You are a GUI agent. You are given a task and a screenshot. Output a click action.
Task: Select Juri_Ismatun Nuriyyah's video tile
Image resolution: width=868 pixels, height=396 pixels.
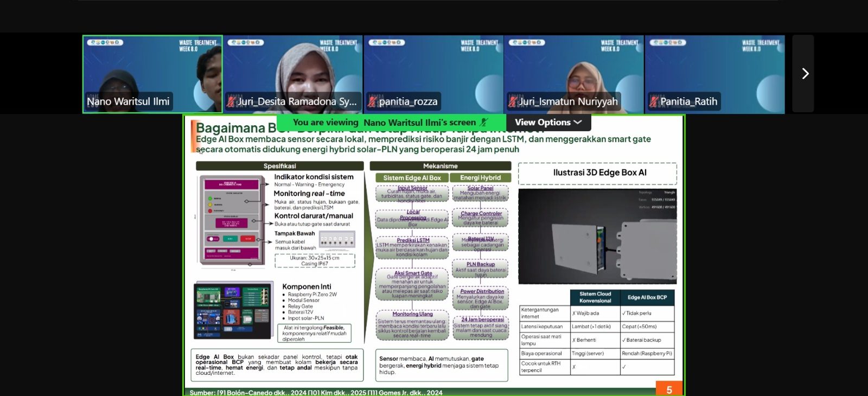574,74
